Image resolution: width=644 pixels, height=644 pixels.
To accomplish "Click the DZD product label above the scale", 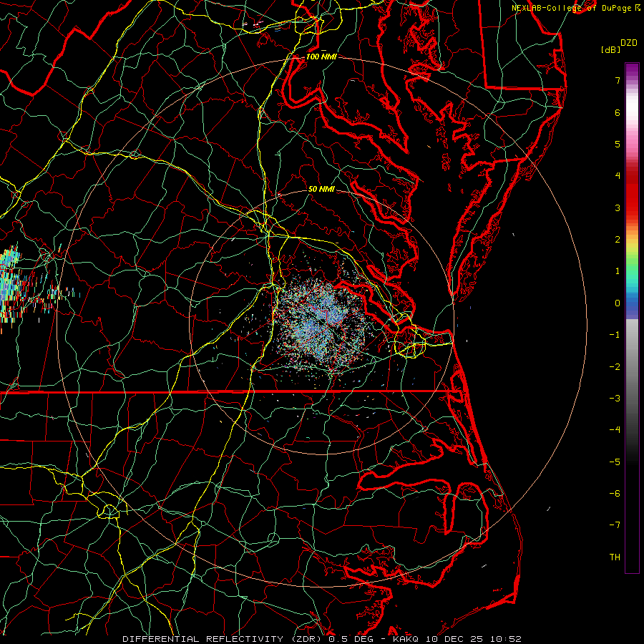I will click(x=629, y=43).
